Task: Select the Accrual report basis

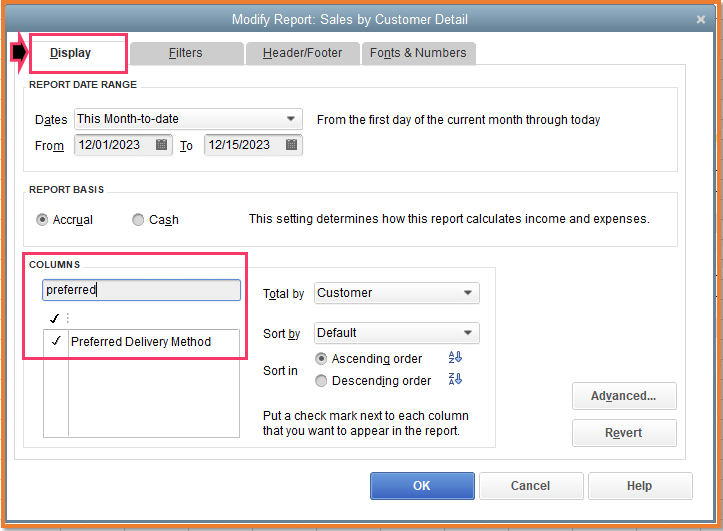Action: [x=42, y=220]
